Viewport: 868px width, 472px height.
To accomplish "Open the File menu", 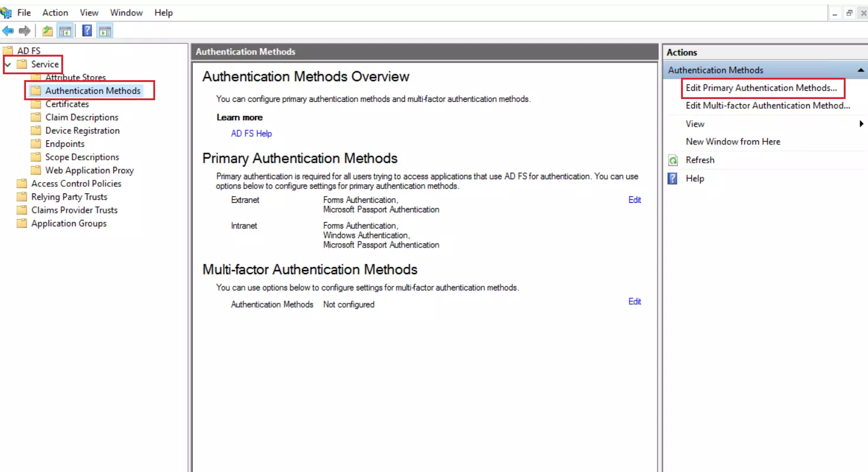I will 24,12.
